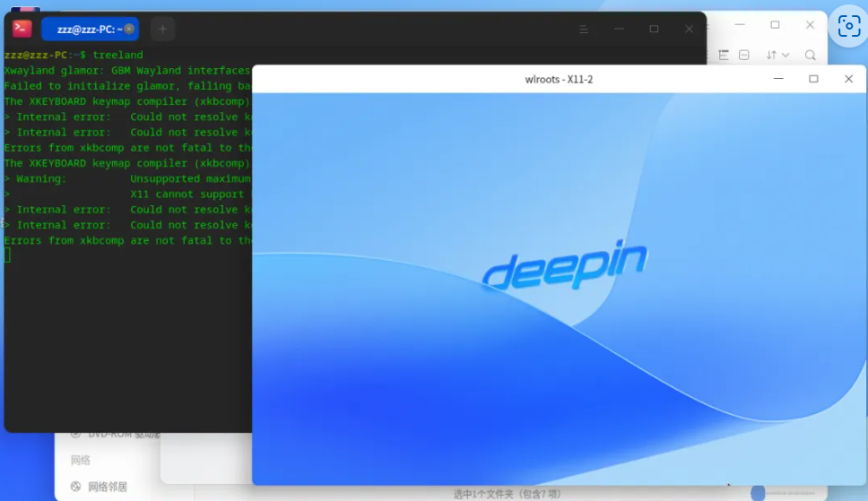Open file manager search magnifier
This screenshot has width=868, height=501.
(811, 55)
